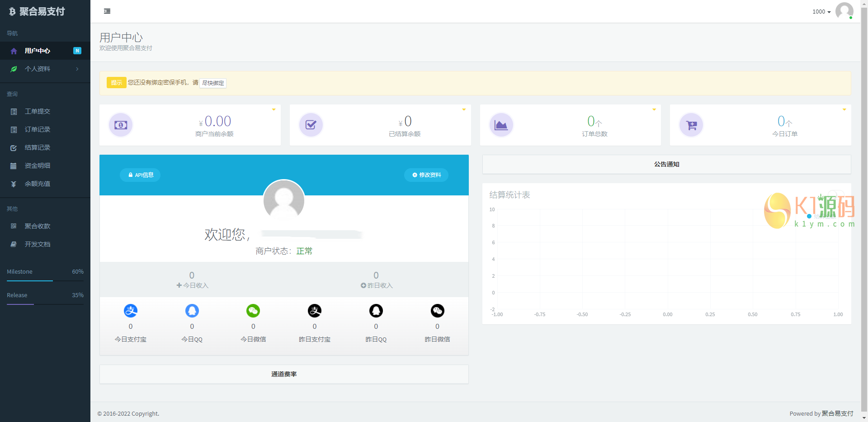Click the 修改资料 button
This screenshot has height=422, width=868.
pos(426,175)
